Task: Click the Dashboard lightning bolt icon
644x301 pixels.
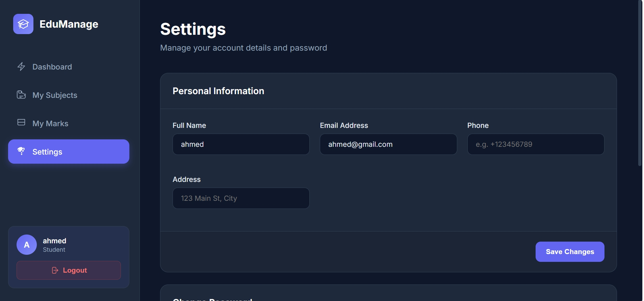Action: 21,66
